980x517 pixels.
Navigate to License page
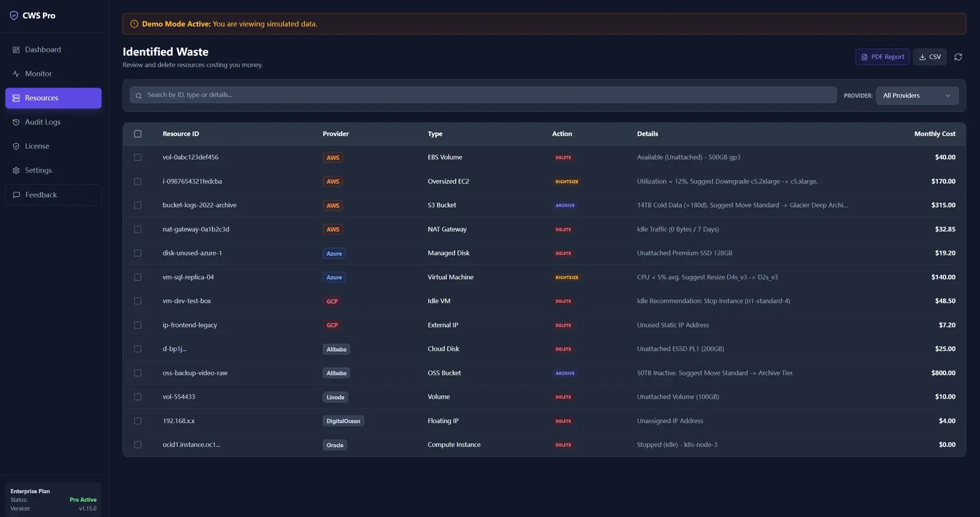point(53,146)
